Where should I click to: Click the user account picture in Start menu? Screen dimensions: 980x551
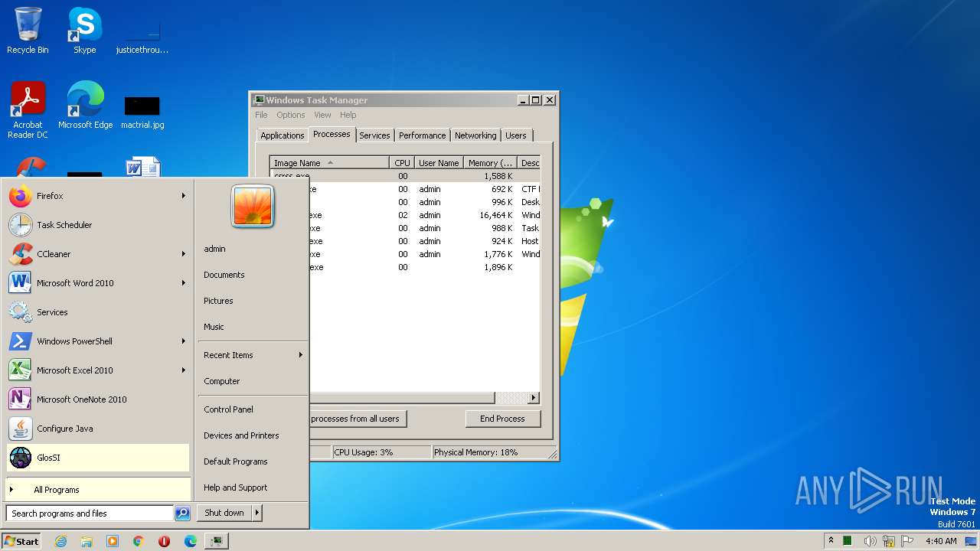tap(253, 206)
